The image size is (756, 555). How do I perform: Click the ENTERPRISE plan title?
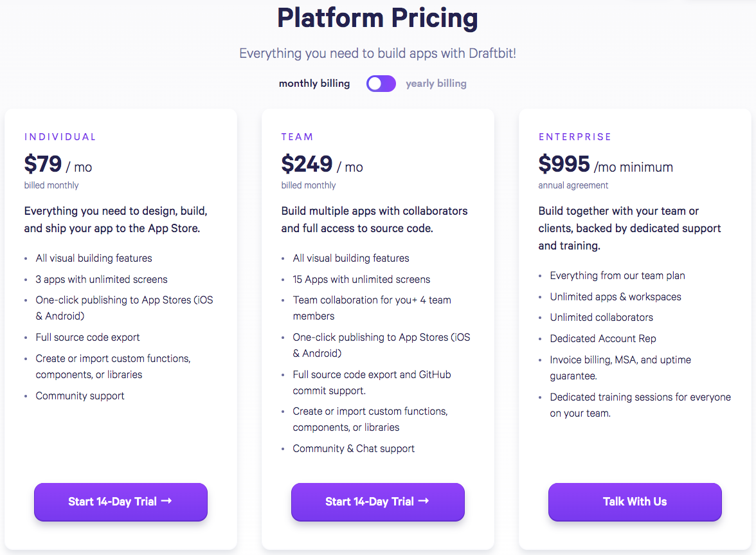[575, 137]
